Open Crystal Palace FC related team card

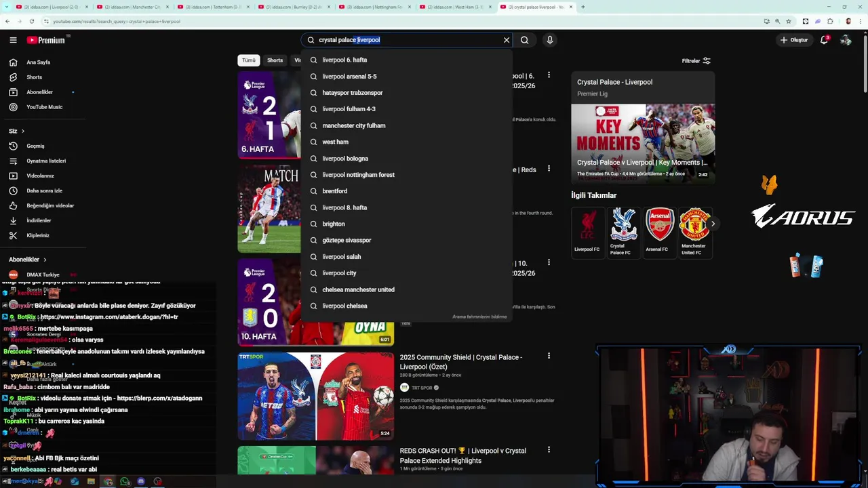pyautogui.click(x=623, y=232)
